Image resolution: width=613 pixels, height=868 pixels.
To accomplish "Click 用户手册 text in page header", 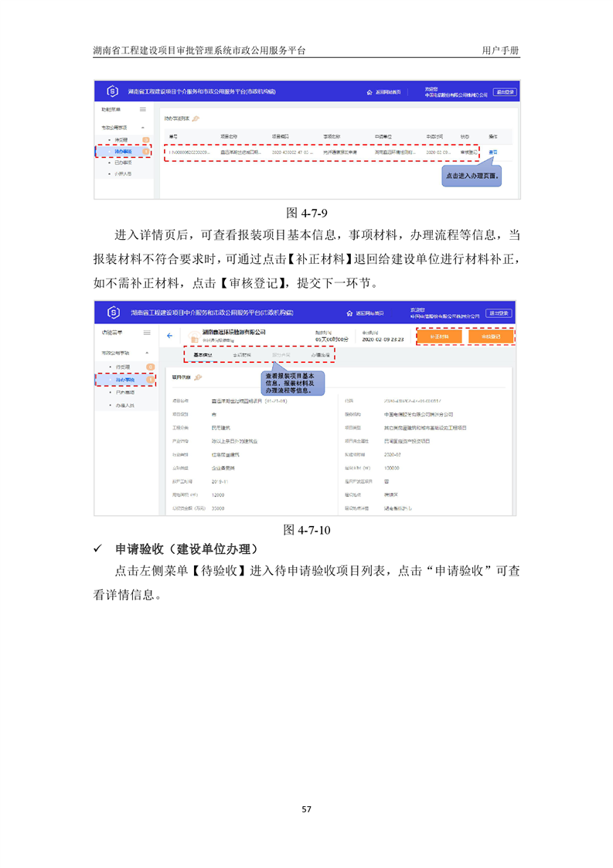I will [x=500, y=50].
